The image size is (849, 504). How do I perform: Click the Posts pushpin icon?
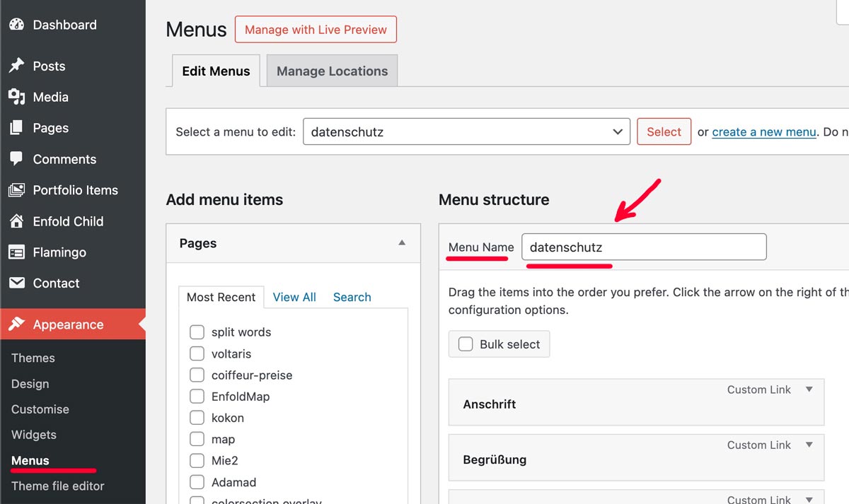(x=16, y=66)
